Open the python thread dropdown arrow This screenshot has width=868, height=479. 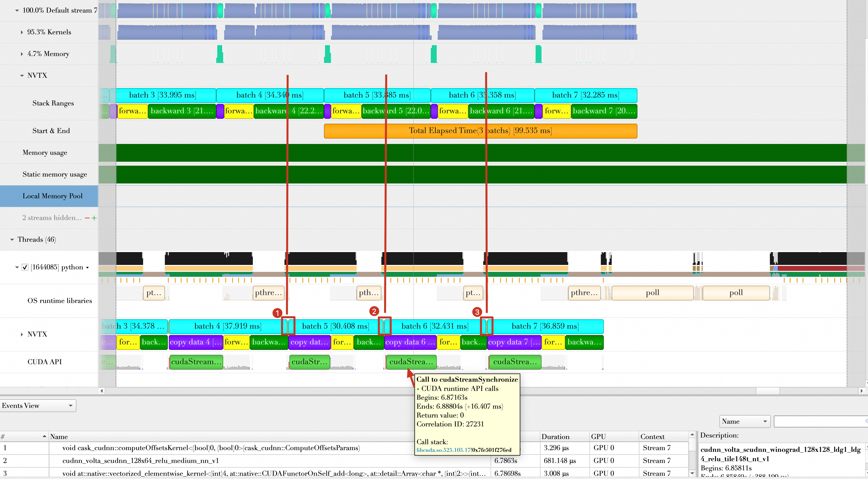[87, 268]
